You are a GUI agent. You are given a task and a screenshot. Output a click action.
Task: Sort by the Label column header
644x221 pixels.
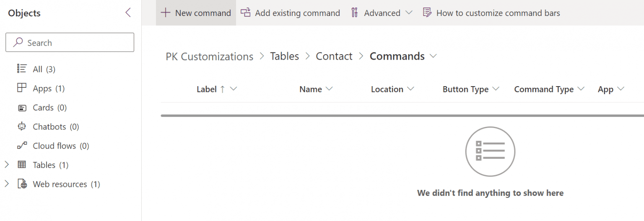point(207,89)
